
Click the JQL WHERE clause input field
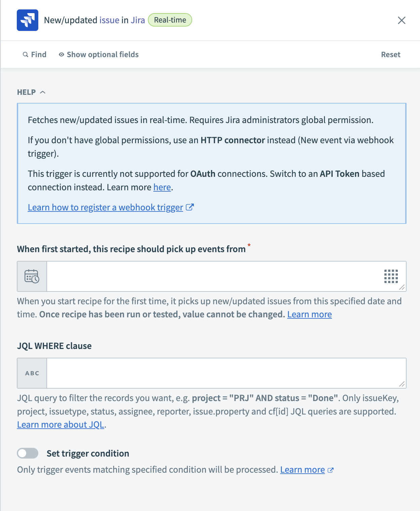[222, 373]
